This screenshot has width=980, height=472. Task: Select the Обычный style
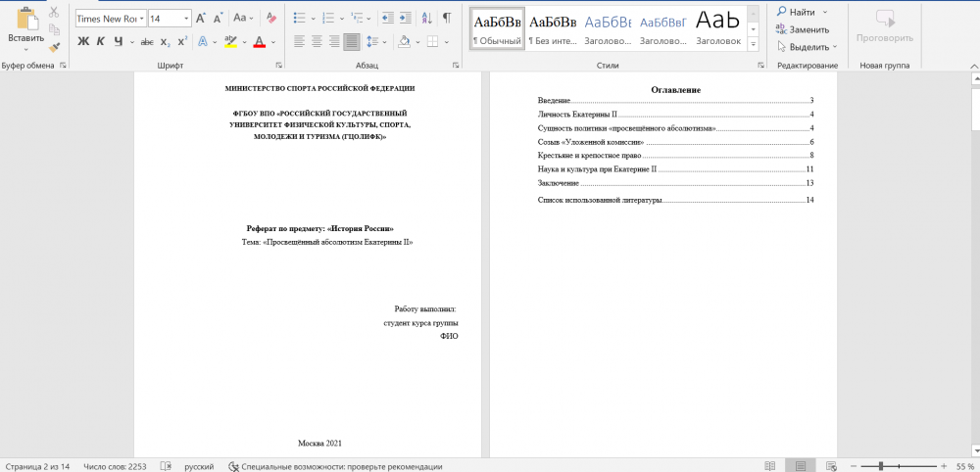497,28
